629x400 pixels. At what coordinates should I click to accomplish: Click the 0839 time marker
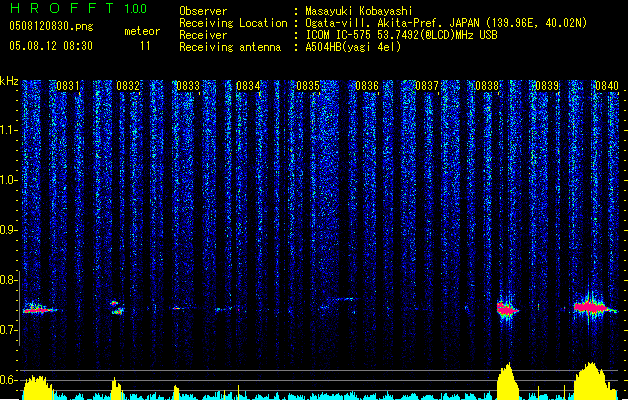click(547, 86)
